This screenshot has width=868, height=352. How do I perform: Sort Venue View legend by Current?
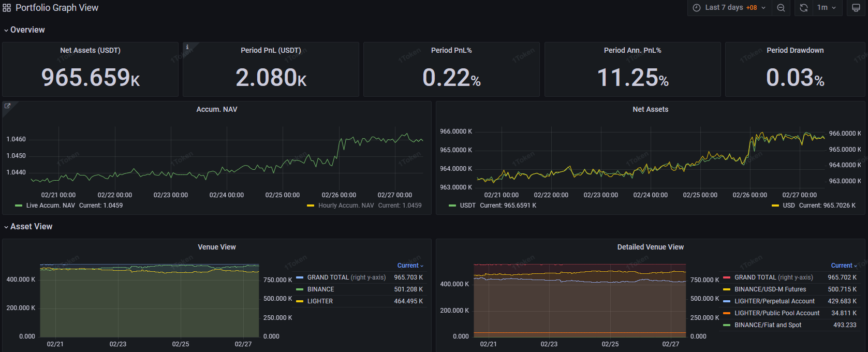click(x=410, y=266)
